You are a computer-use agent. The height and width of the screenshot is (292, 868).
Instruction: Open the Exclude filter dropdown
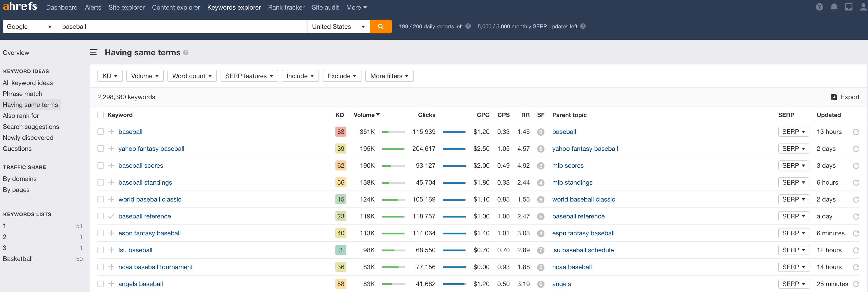[x=342, y=76]
